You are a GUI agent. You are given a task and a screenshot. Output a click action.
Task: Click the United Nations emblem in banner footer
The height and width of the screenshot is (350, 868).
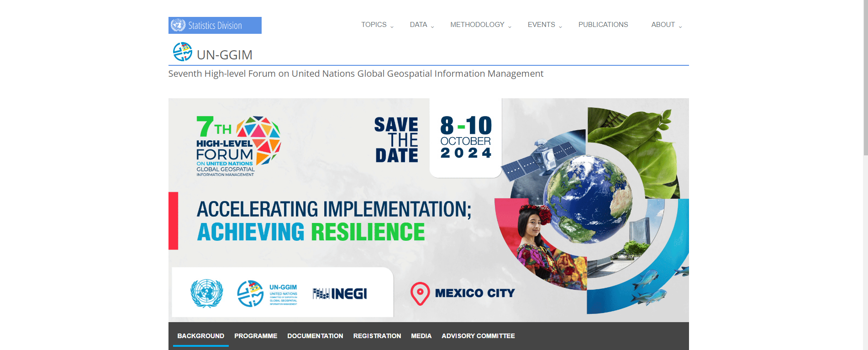[207, 293]
